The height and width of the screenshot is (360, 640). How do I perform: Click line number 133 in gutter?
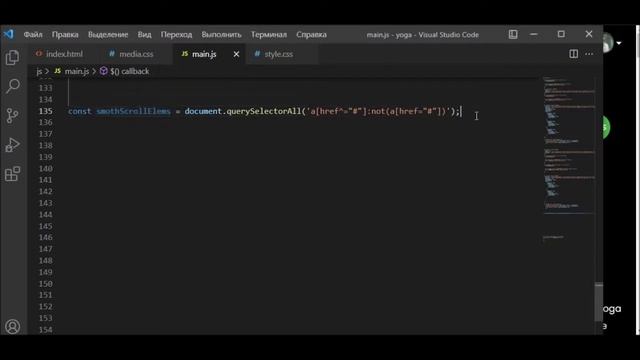pyautogui.click(x=46, y=88)
